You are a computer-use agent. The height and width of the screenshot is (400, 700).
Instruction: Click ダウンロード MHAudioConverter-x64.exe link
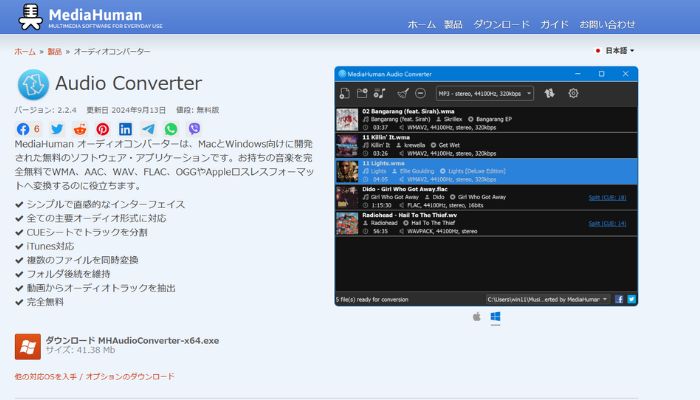point(132,341)
